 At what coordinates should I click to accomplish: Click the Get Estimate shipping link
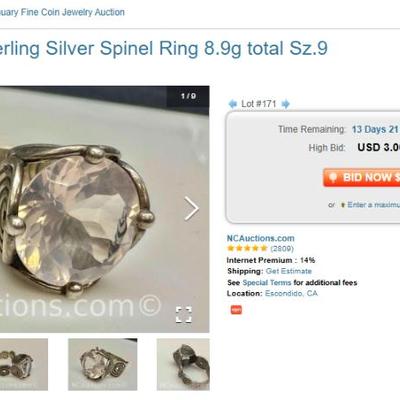(x=289, y=271)
